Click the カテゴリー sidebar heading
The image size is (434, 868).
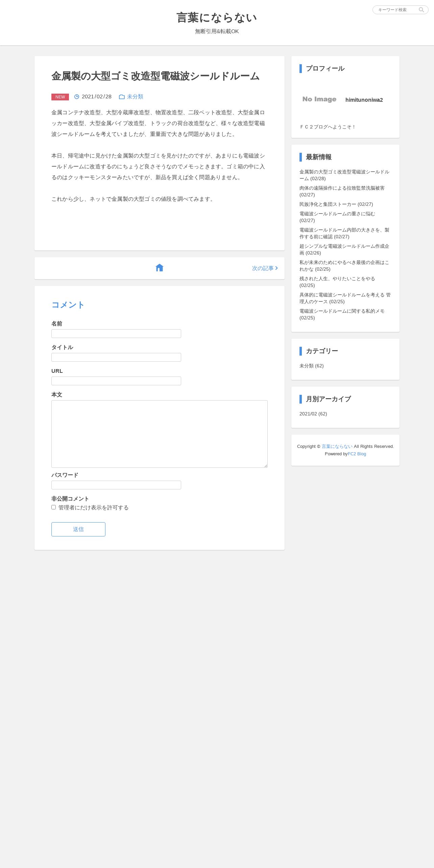click(322, 351)
